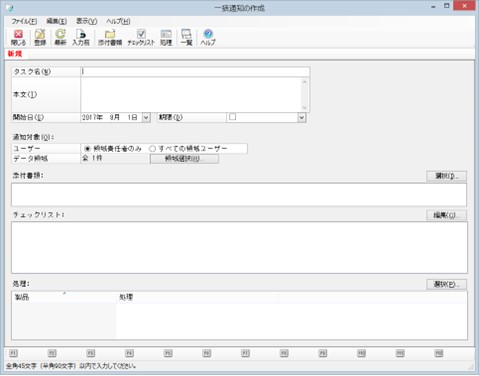Click the 選択 button beside 処理
The height and width of the screenshot is (376, 479).
[447, 284]
